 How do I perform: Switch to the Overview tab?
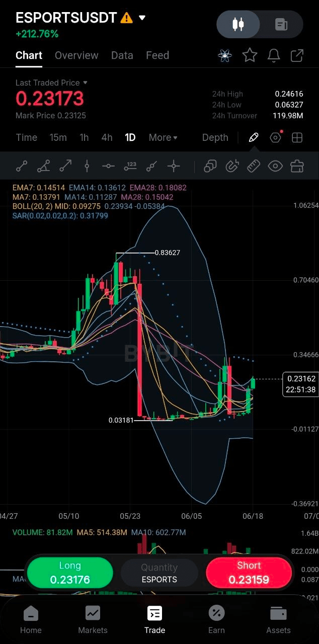click(x=76, y=55)
